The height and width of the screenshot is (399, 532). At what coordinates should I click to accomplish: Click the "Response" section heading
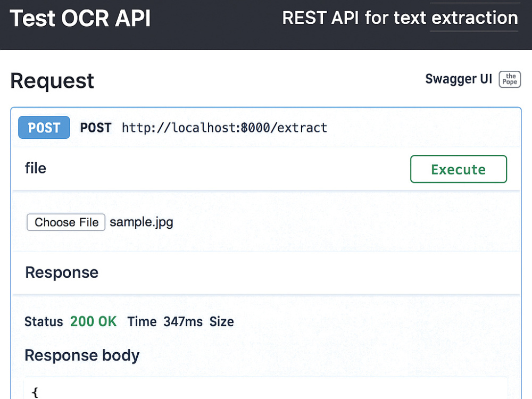click(62, 272)
